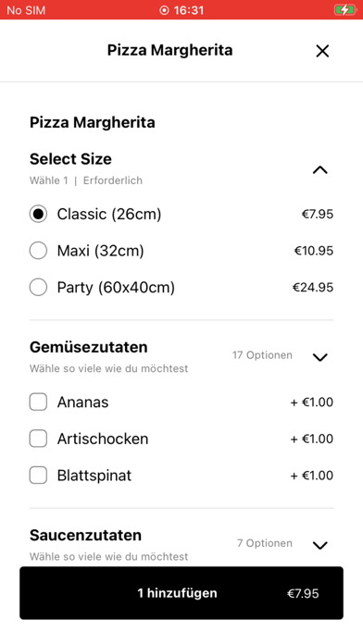Check the Ananas topping
The height and width of the screenshot is (644, 363).
tap(38, 402)
